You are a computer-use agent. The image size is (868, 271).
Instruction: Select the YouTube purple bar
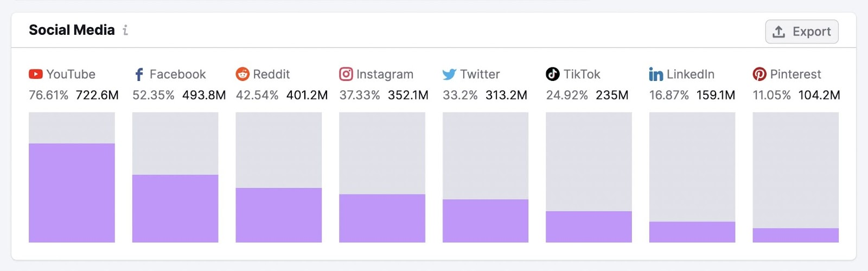pos(72,193)
